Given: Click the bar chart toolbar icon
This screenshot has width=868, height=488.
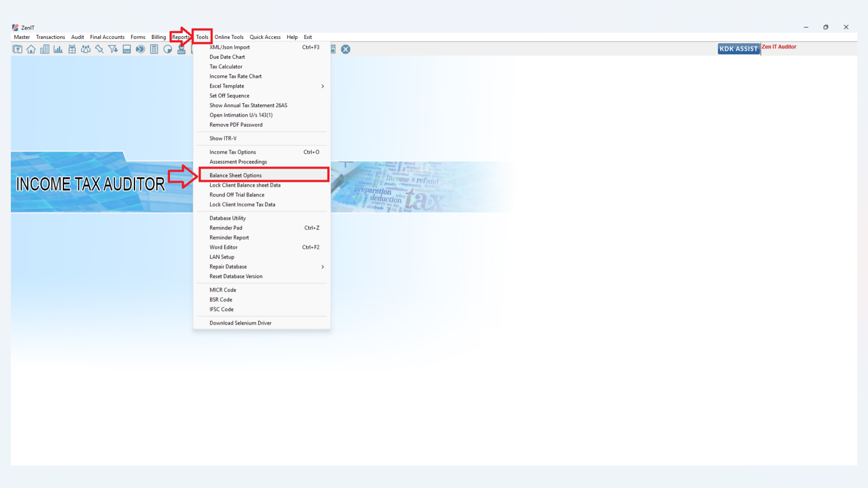Looking at the screenshot, I should pyautogui.click(x=58, y=49).
